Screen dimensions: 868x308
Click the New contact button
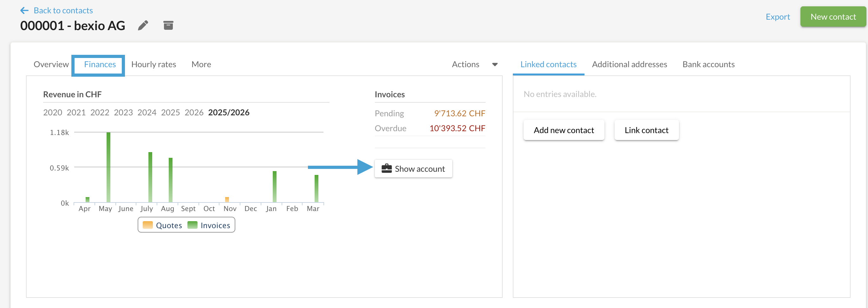click(x=833, y=17)
